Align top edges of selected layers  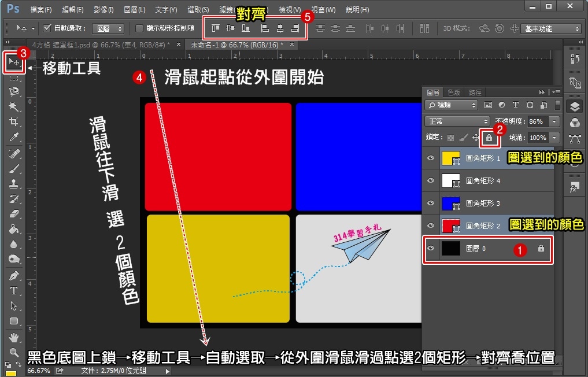tap(216, 28)
